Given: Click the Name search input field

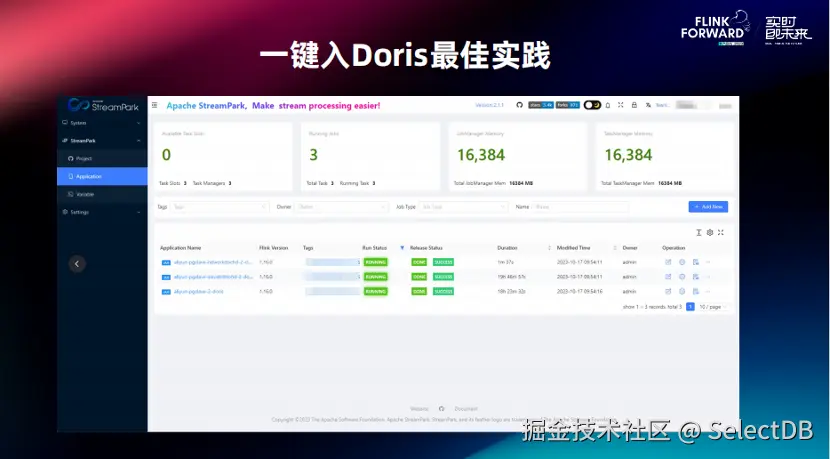Looking at the screenshot, I should (x=581, y=207).
